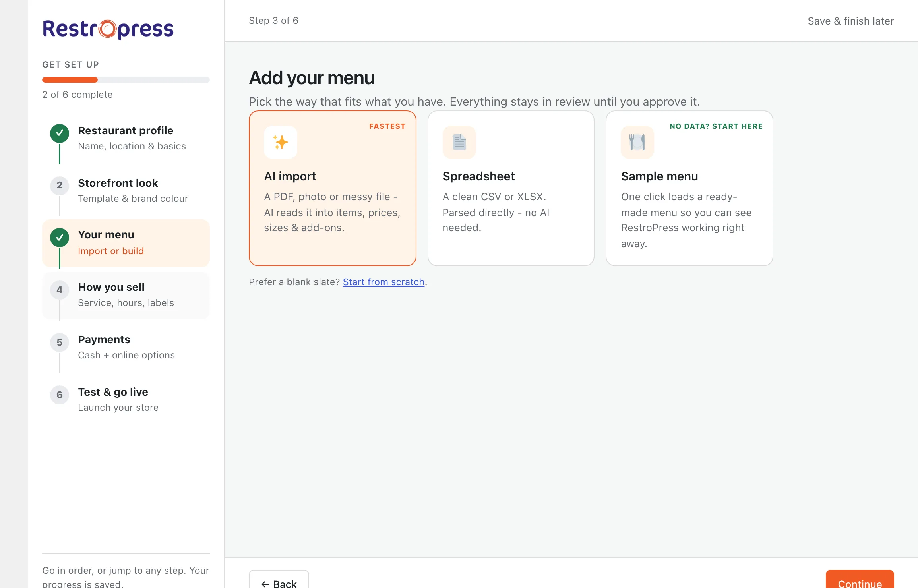The image size is (918, 588).
Task: Click the orange Continue button
Action: click(860, 579)
